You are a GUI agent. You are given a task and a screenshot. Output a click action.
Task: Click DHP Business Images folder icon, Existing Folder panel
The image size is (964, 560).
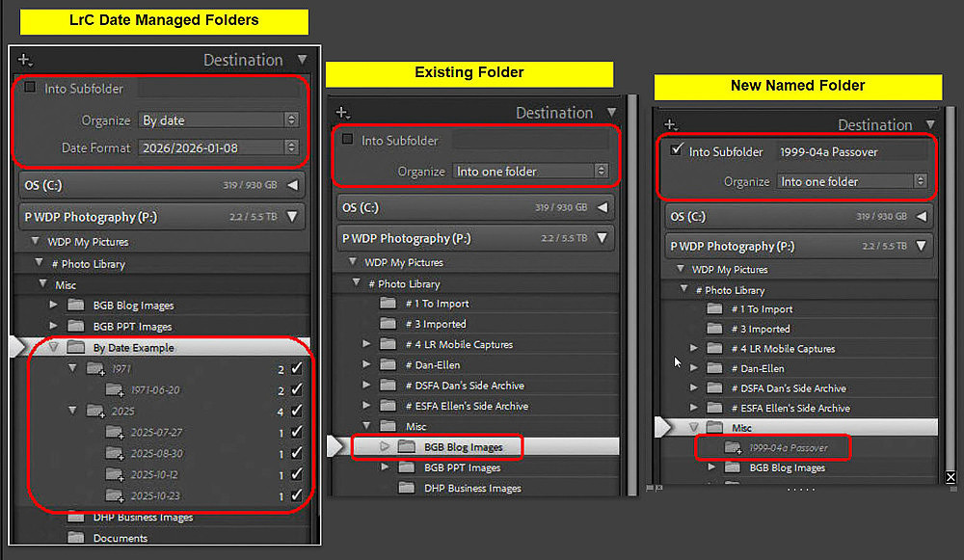407,488
